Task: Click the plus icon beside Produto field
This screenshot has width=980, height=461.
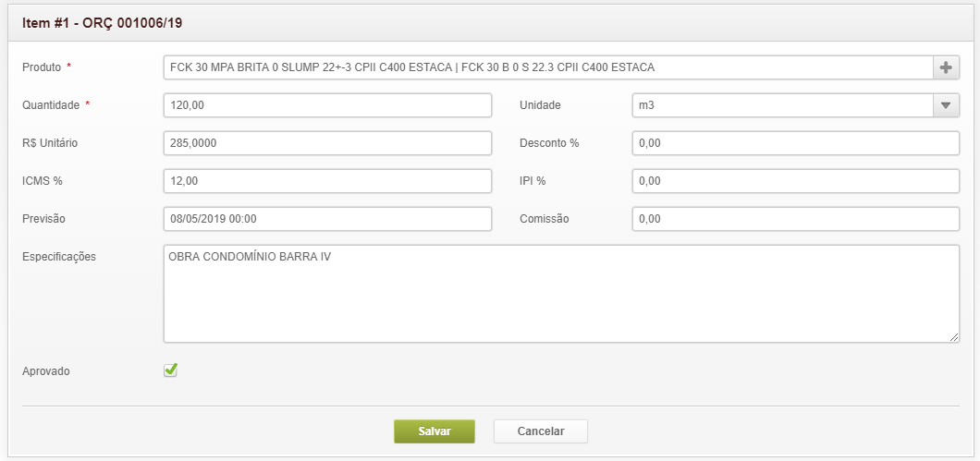Action: pyautogui.click(x=945, y=68)
